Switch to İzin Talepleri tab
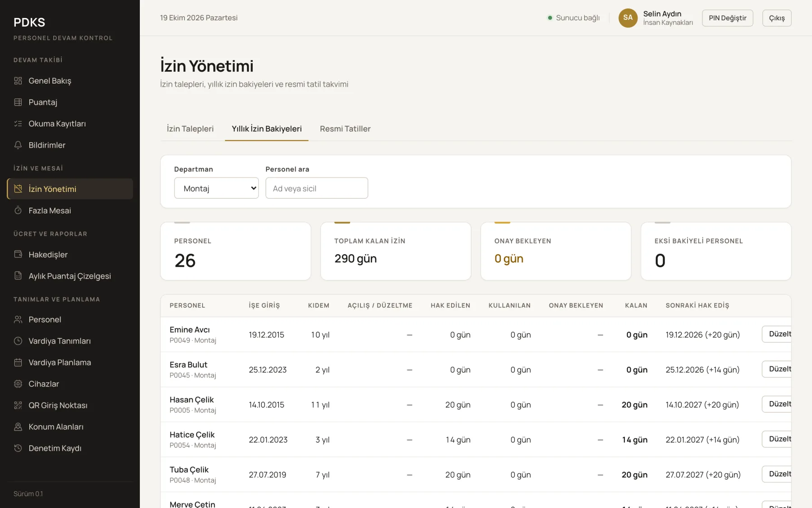812x508 pixels. coord(190,129)
